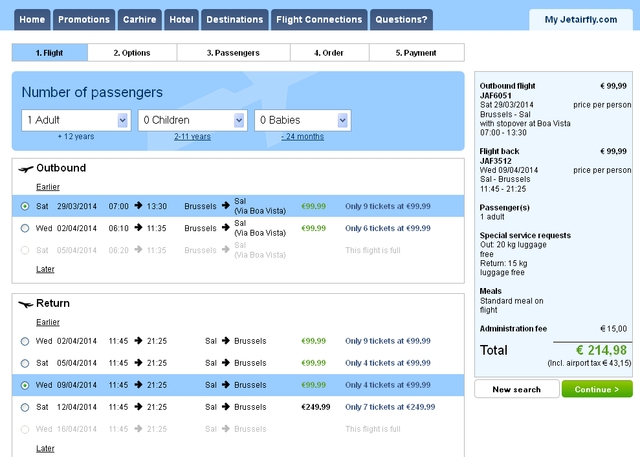The image size is (640, 457).
Task: Click route arrow on 09/04/2014 Sal-Brussels row
Action: click(x=226, y=384)
